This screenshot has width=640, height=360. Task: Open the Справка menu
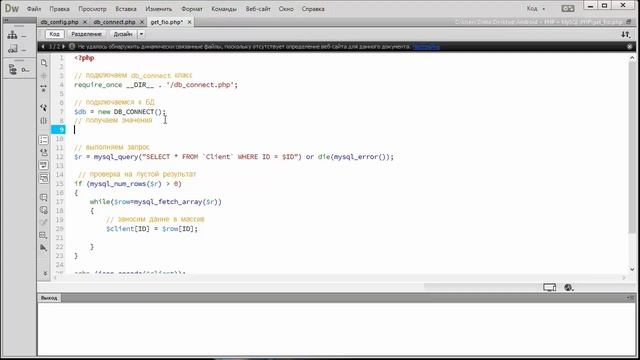coord(313,9)
